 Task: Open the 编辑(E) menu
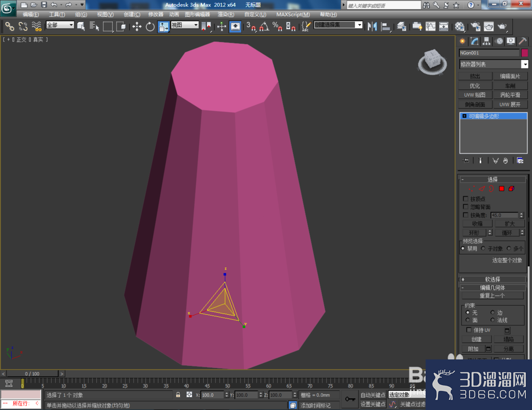[x=30, y=14]
